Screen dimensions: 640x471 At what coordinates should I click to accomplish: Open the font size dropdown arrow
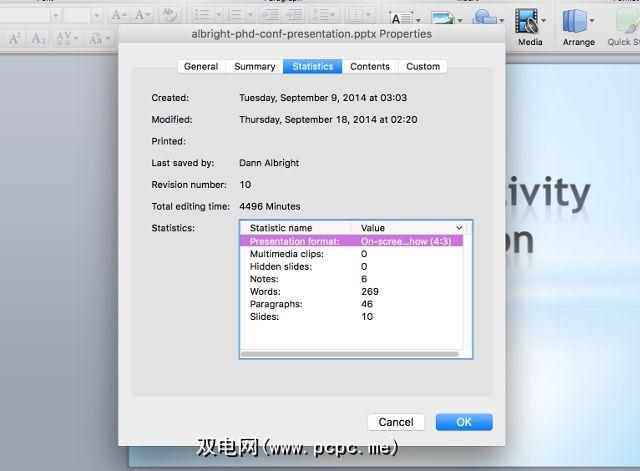[x=96, y=16]
